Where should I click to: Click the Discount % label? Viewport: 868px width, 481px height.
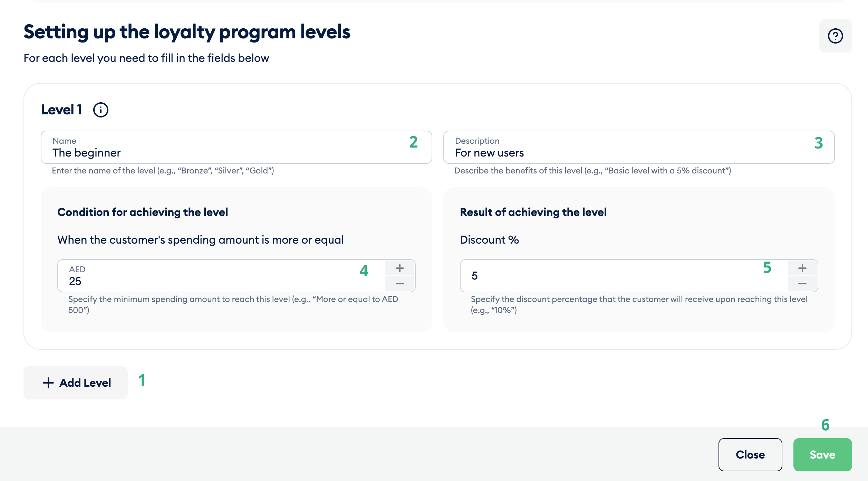coord(490,240)
